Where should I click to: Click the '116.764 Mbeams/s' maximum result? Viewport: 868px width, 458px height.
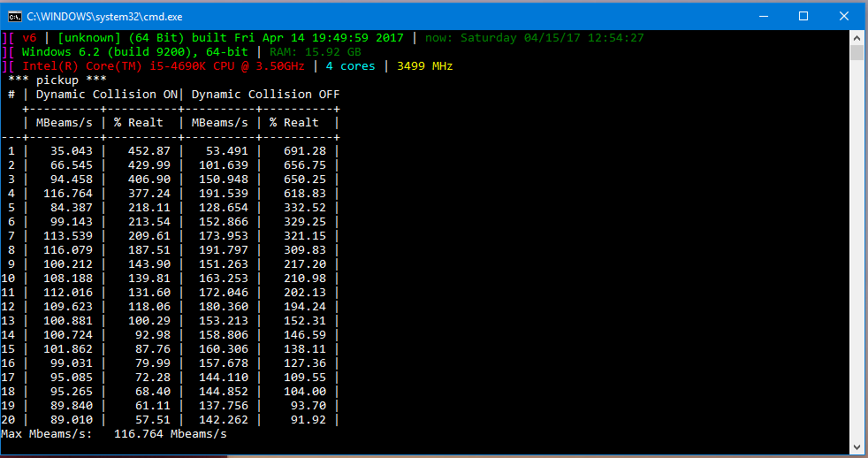point(171,433)
